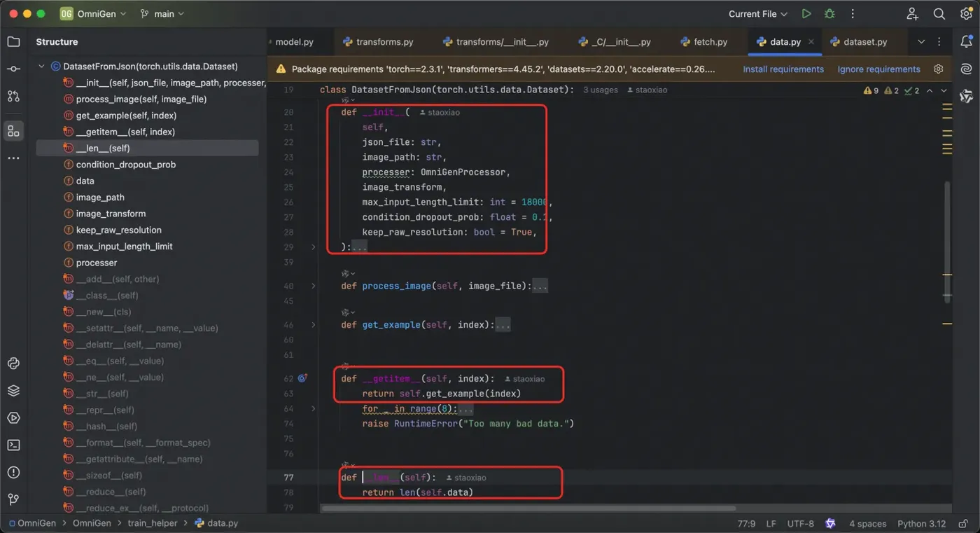The image size is (980, 533).
Task: Expand the folded __init__ body at line 29
Action: point(313,247)
